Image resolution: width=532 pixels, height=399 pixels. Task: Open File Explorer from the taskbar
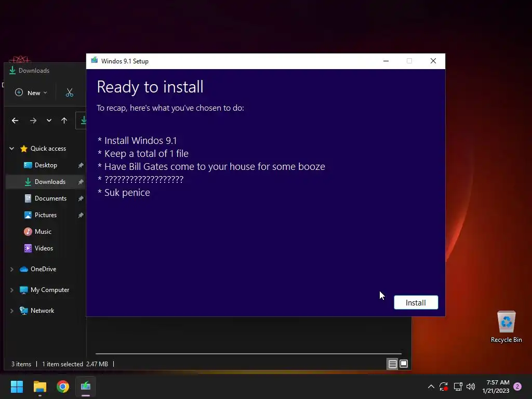(x=39, y=387)
